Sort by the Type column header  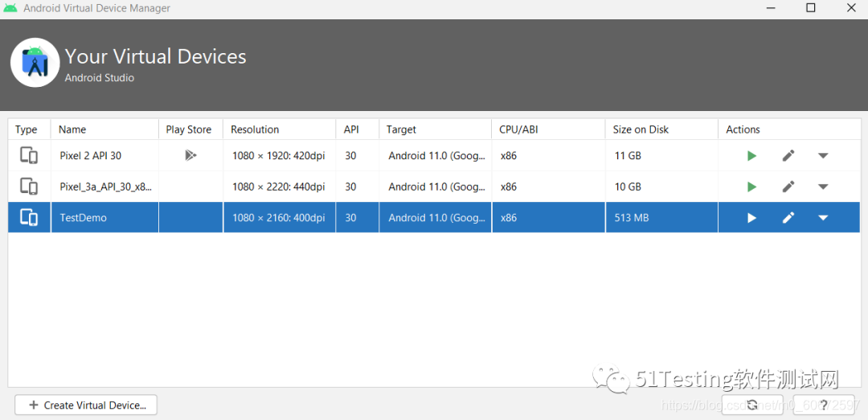[x=30, y=130]
